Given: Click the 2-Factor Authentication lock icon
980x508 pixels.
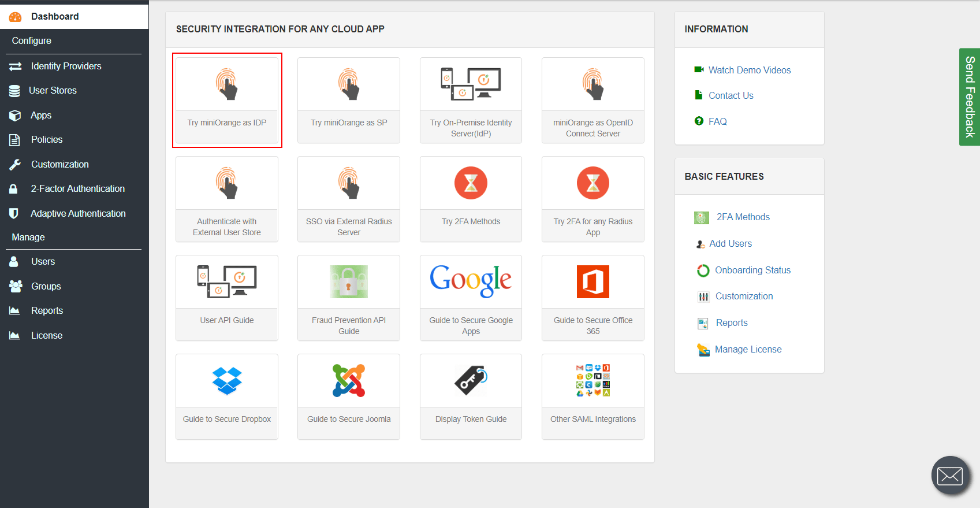Looking at the screenshot, I should coord(13,189).
